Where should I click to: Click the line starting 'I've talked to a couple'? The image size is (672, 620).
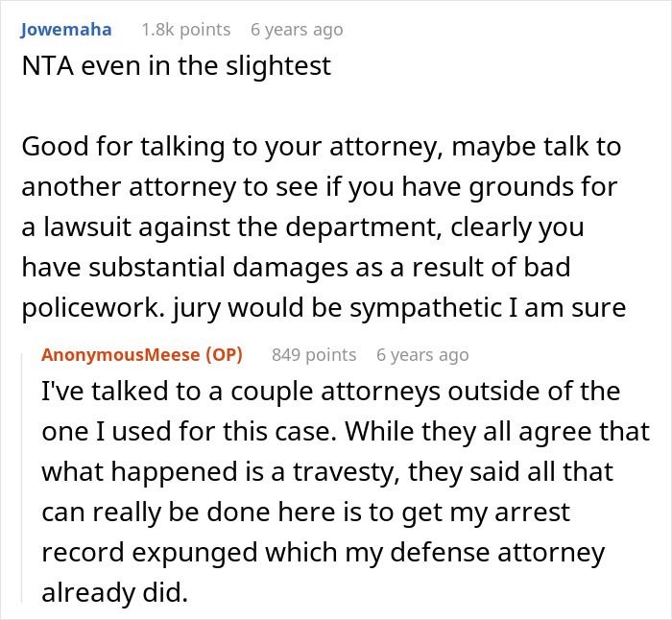pos(331,392)
